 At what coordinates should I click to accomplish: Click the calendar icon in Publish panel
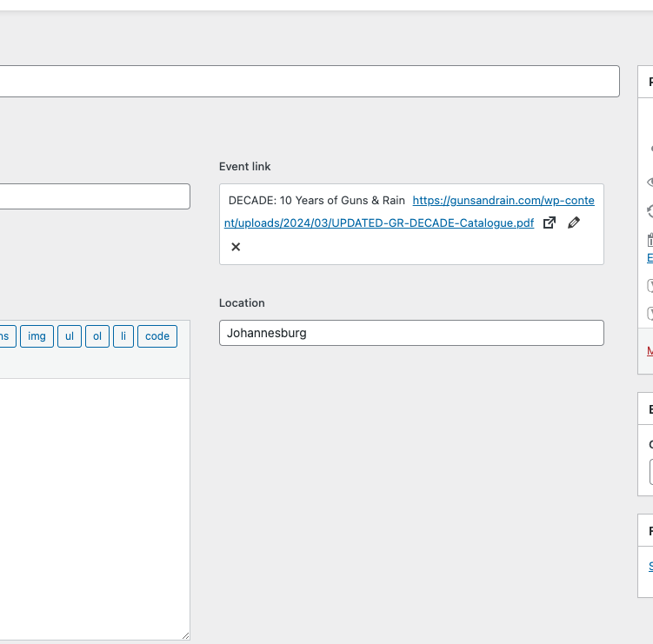[x=650, y=240]
